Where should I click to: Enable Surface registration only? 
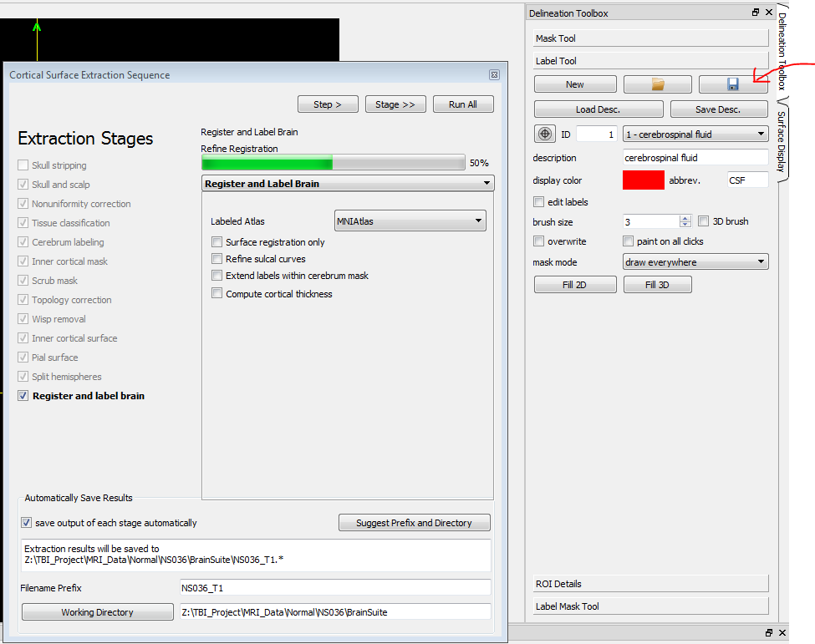216,242
